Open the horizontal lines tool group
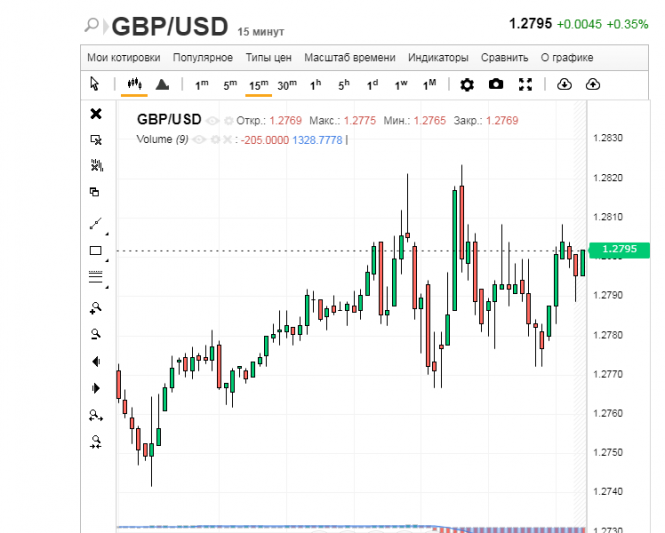The height and width of the screenshot is (533, 665). 96,277
